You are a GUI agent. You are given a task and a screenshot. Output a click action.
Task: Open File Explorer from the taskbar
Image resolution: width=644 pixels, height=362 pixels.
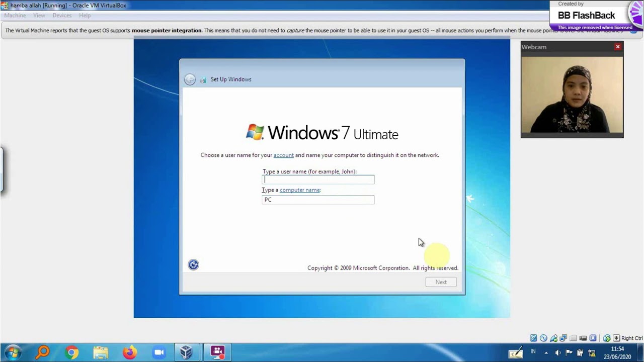pos(100,352)
